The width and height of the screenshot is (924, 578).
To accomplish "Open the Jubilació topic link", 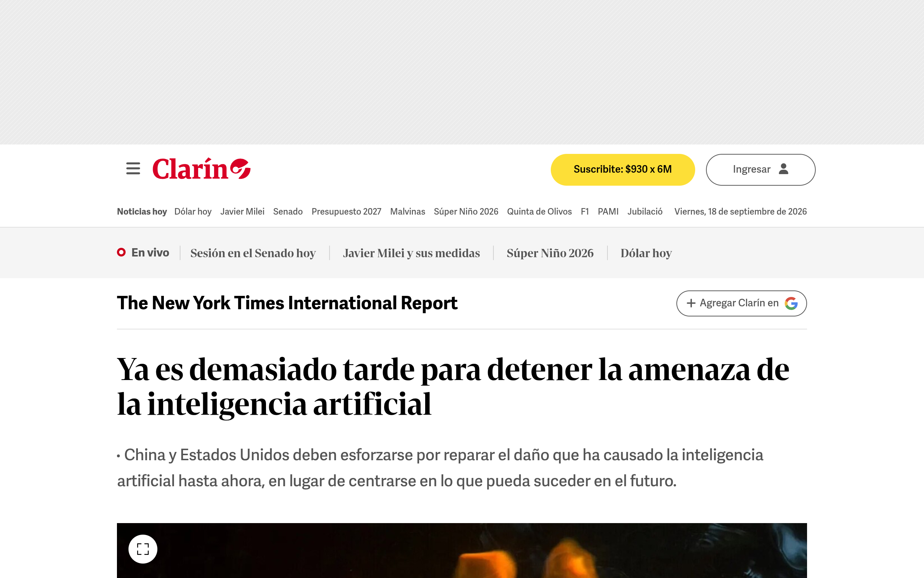I will click(x=645, y=212).
